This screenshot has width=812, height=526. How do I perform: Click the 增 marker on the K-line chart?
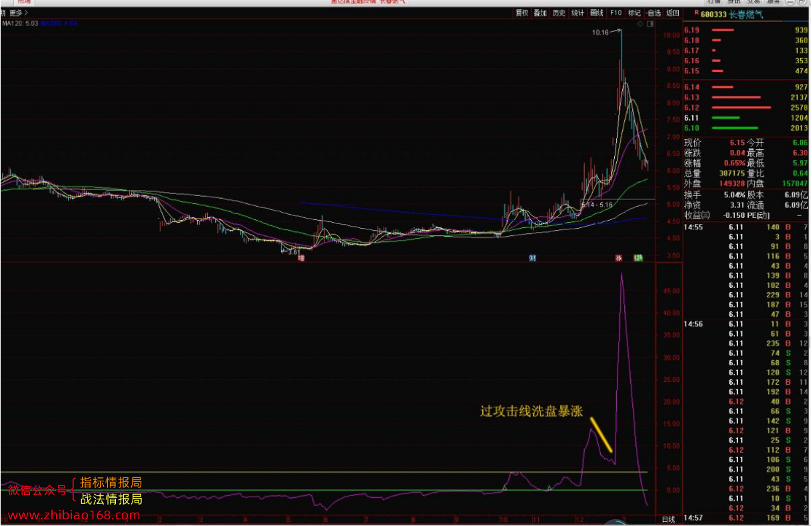(x=301, y=258)
